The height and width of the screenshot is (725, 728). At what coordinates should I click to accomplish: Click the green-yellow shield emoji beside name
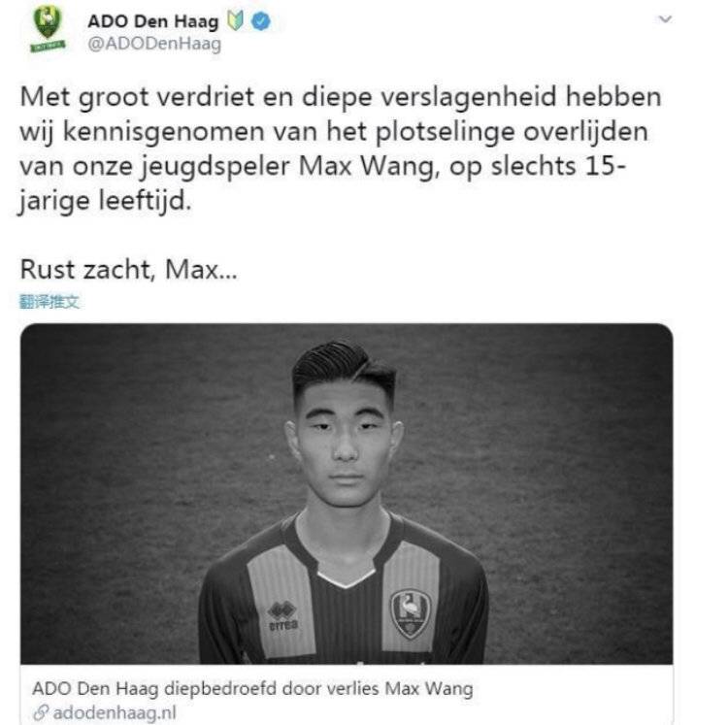pos(236,21)
